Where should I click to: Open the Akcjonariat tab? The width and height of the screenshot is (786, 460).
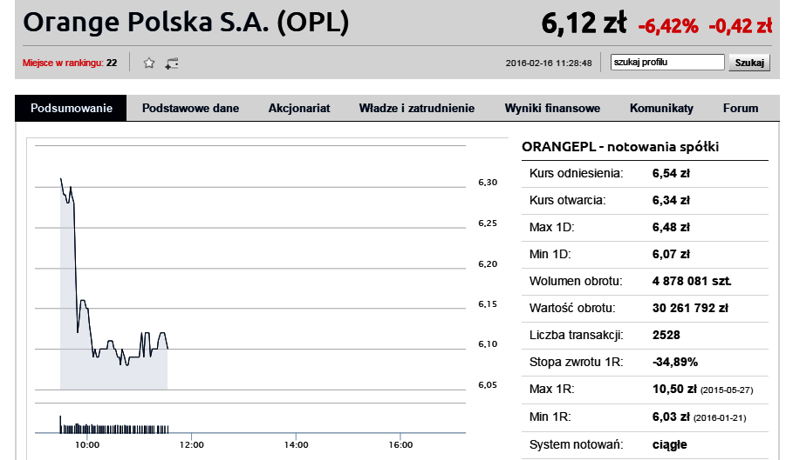click(x=299, y=108)
